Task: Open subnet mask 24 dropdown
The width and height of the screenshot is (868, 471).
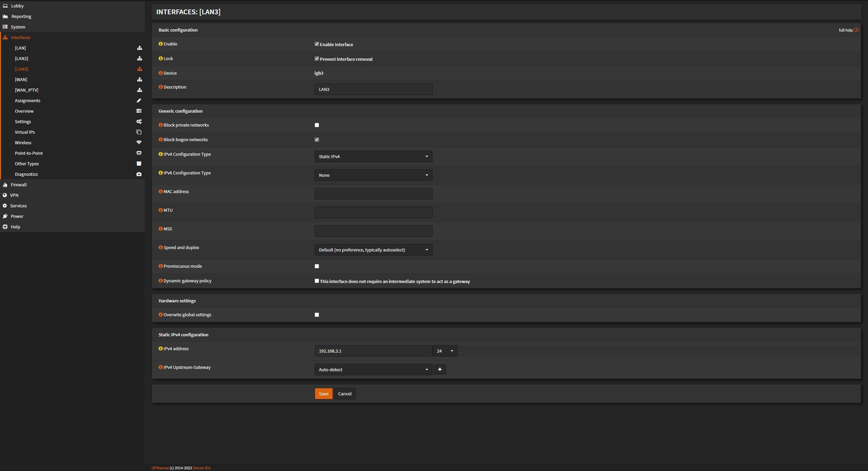Action: click(x=445, y=351)
